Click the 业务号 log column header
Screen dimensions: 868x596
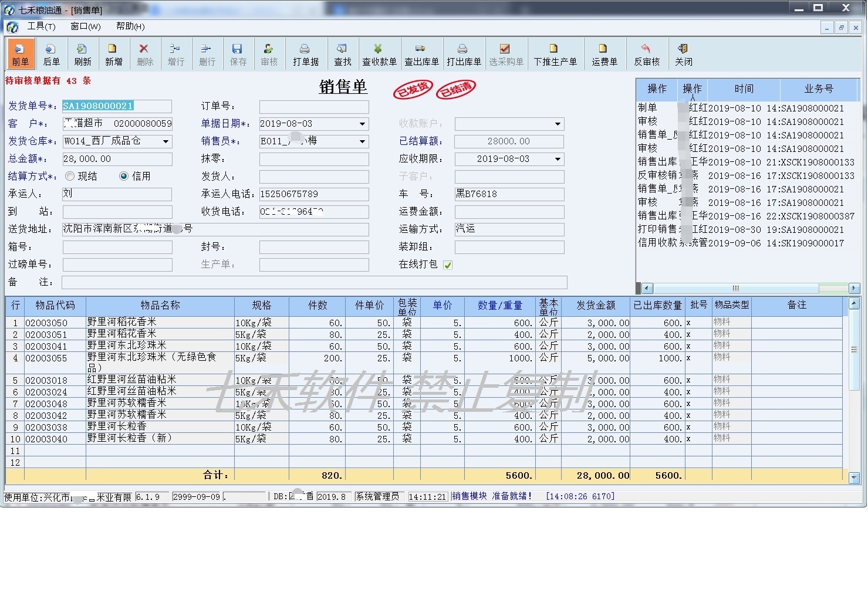[818, 89]
